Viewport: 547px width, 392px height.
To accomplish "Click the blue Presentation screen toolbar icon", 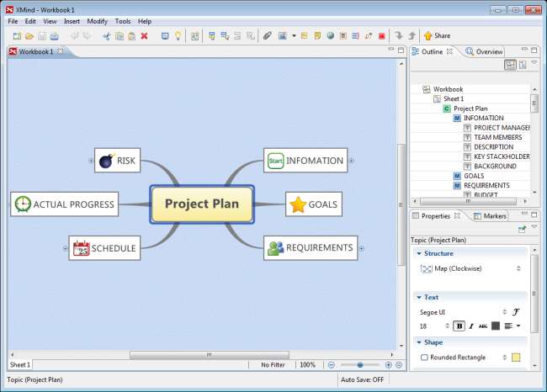I will coord(165,36).
